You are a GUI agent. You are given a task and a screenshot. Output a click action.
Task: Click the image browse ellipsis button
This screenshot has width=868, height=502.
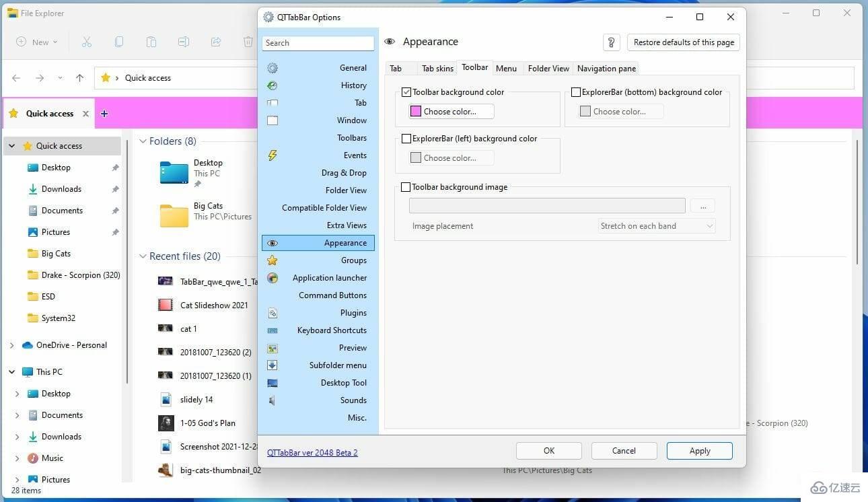pyautogui.click(x=702, y=206)
